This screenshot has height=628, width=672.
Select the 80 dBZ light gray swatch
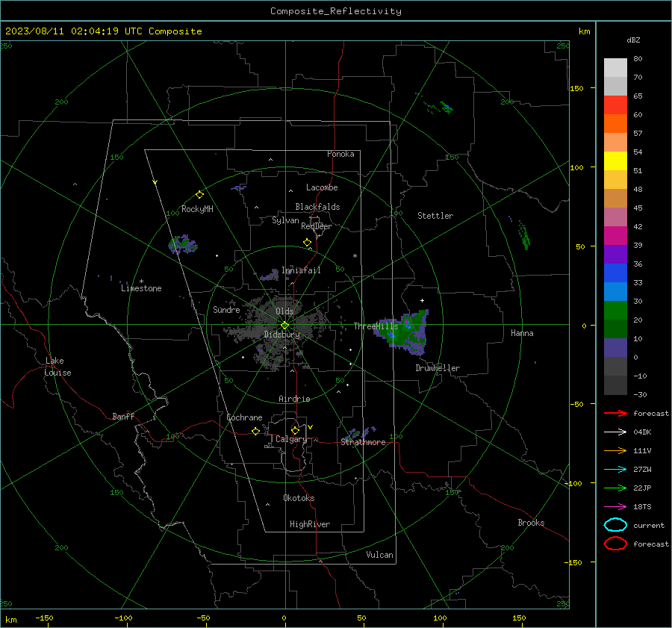point(615,67)
